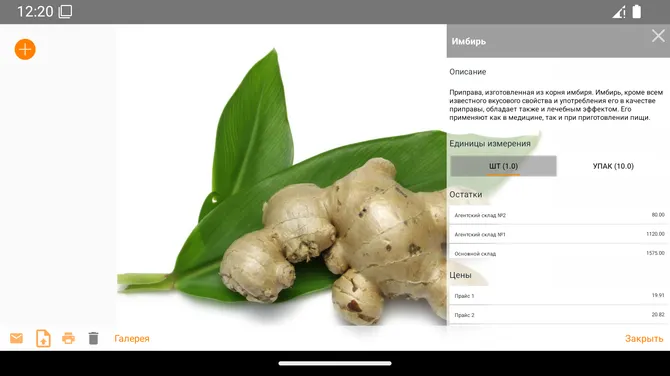Open the Галерея link
Viewport: 670px width, 376px height.
(132, 338)
